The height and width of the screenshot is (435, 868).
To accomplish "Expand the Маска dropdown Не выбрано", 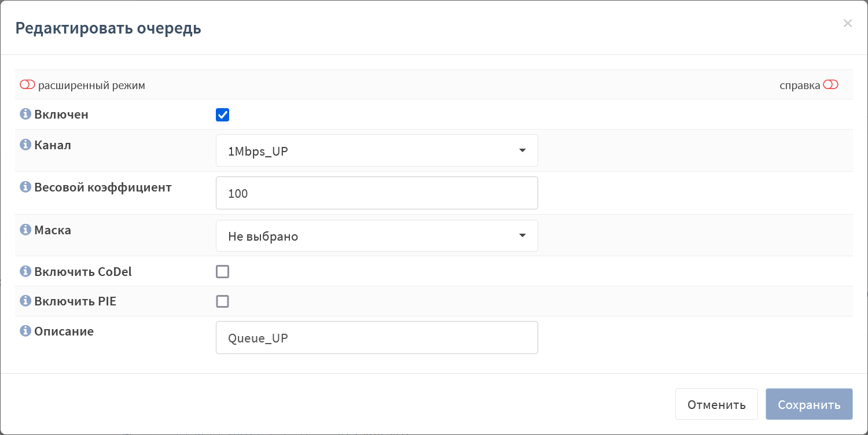I will 377,235.
